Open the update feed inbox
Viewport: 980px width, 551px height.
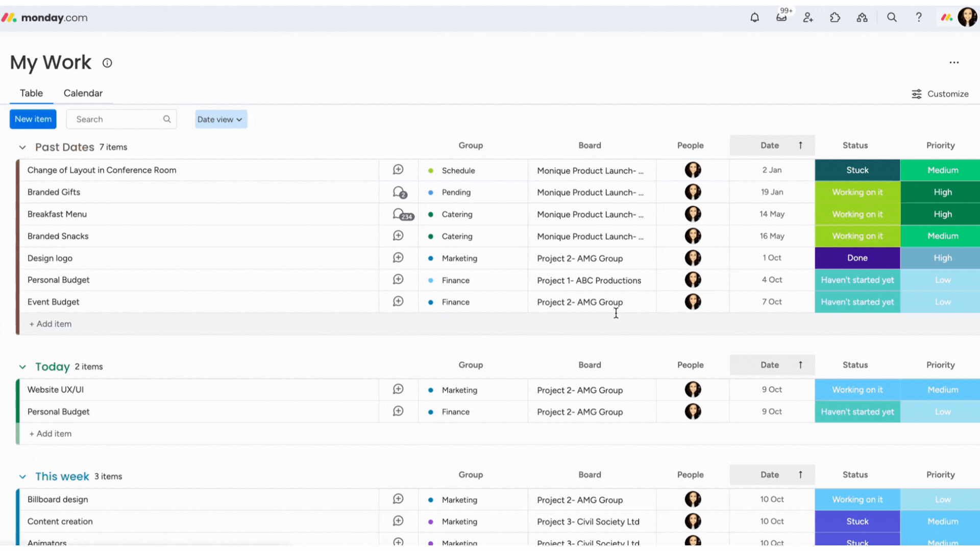tap(781, 17)
